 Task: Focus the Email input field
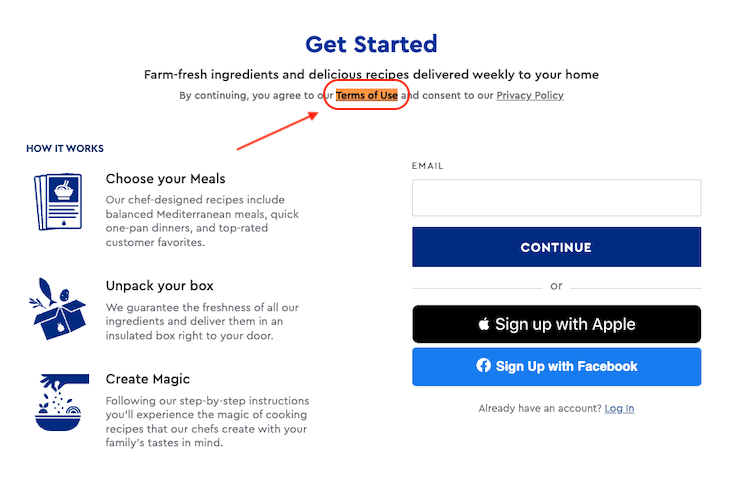[x=556, y=198]
